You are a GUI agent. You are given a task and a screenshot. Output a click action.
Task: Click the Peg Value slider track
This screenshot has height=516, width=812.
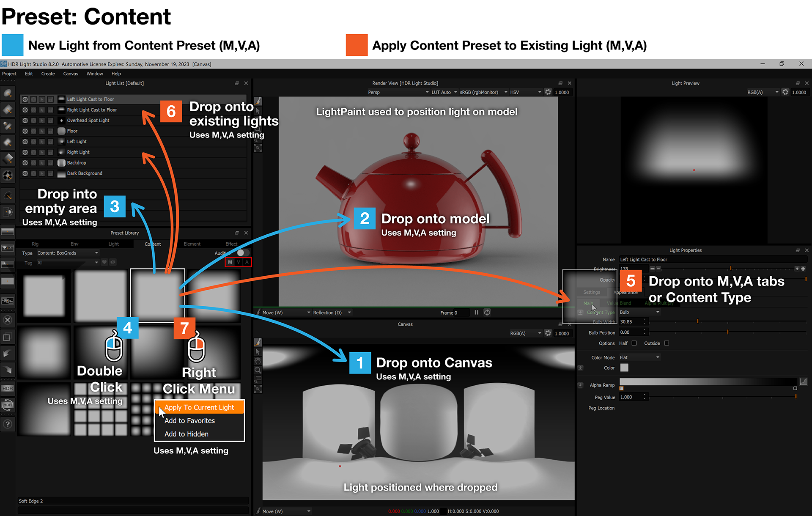point(723,397)
